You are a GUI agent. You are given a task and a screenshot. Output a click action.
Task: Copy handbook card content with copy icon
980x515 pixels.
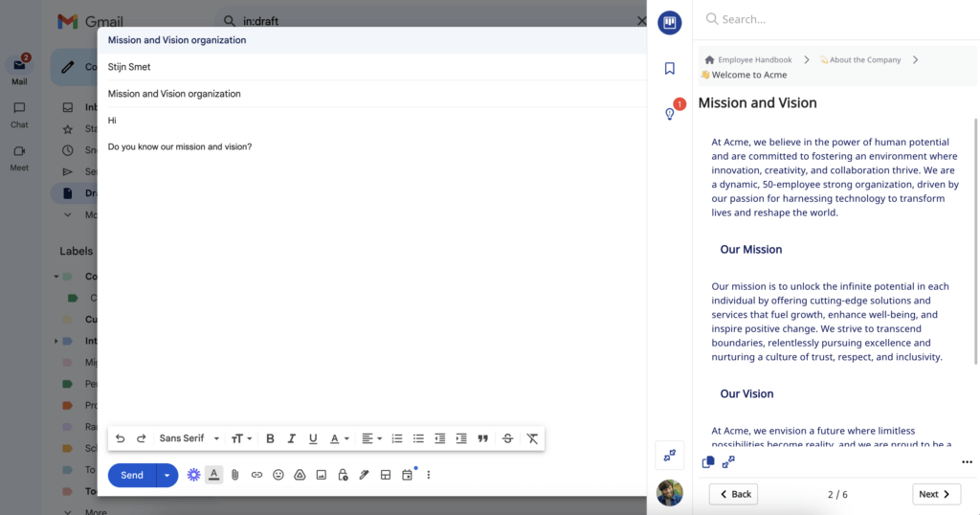[708, 462]
